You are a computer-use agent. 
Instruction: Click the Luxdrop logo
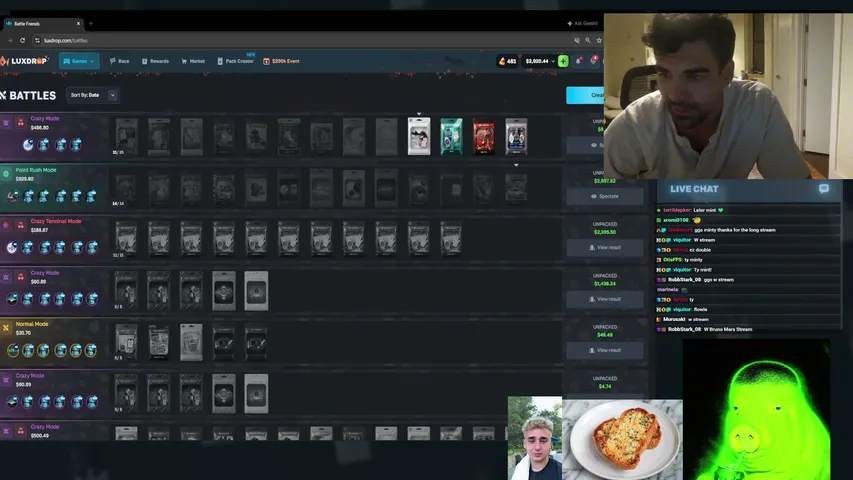pyautogui.click(x=24, y=61)
